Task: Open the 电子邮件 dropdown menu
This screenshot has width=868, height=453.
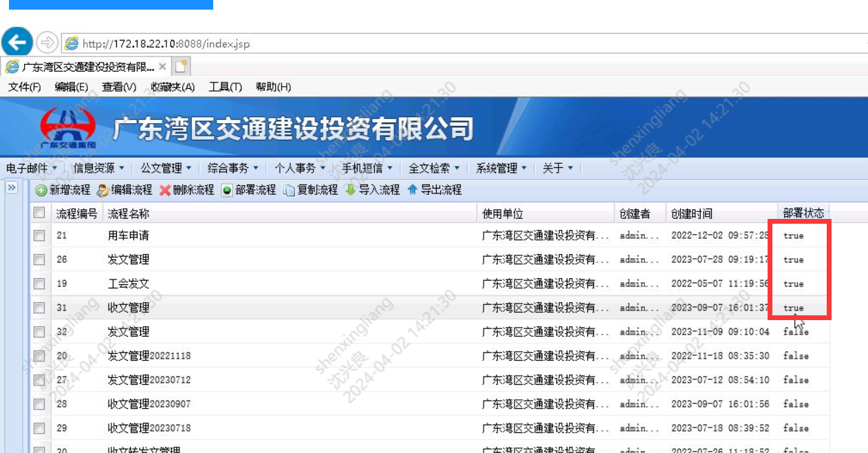Action: tap(32, 168)
